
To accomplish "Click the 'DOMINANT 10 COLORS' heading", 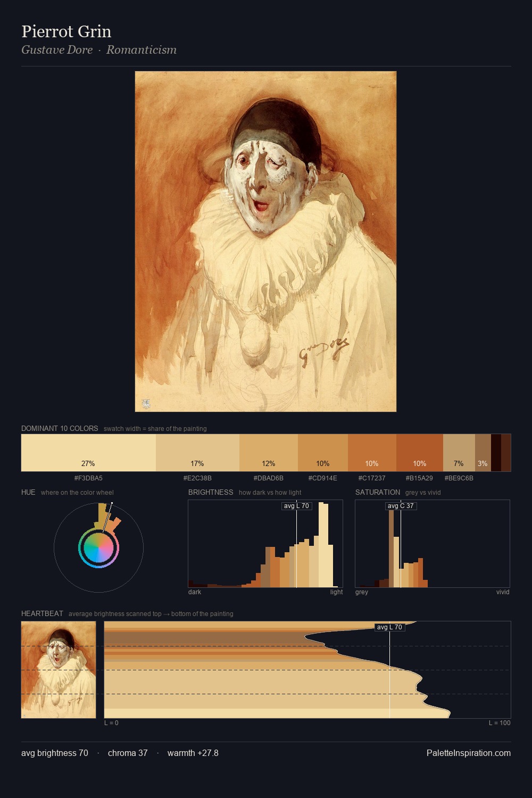I will [x=60, y=428].
